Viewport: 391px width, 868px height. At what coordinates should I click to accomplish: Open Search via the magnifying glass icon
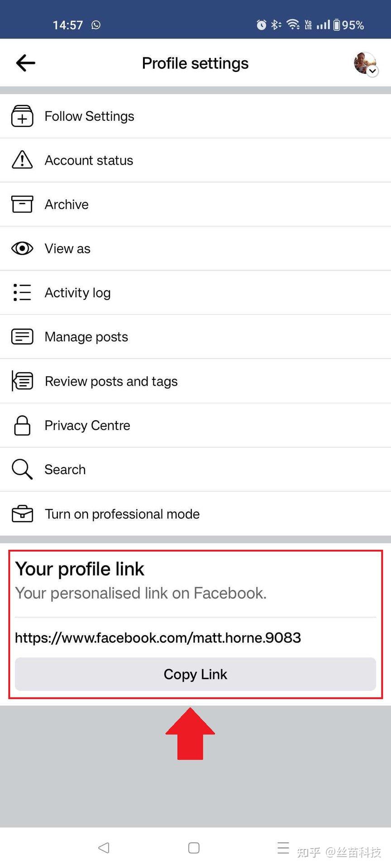pyautogui.click(x=22, y=469)
